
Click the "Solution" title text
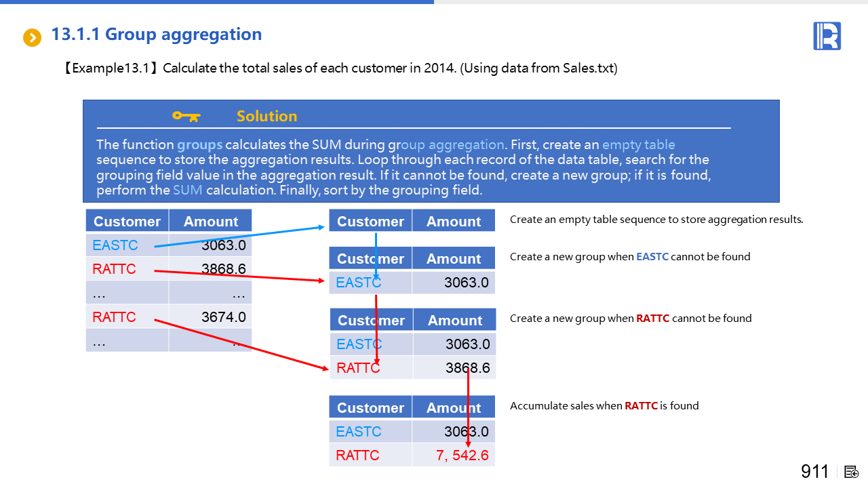pyautogui.click(x=267, y=116)
